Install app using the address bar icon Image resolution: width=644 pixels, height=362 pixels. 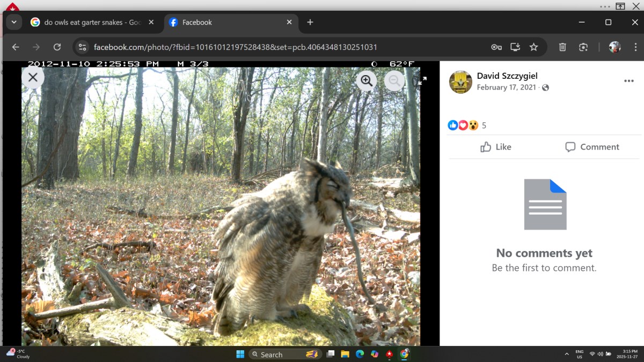515,47
